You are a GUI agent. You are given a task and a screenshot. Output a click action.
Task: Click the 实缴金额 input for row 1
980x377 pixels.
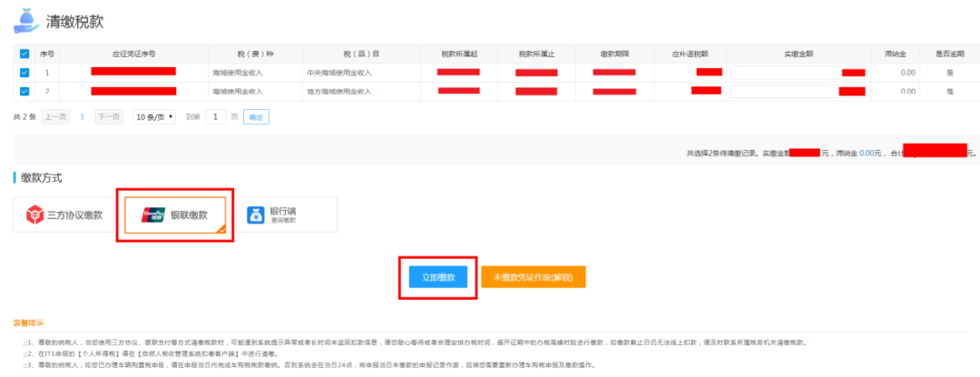pos(785,72)
